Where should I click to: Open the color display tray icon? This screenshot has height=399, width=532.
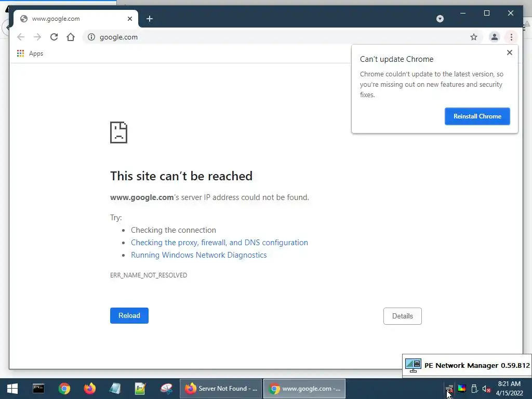(462, 389)
